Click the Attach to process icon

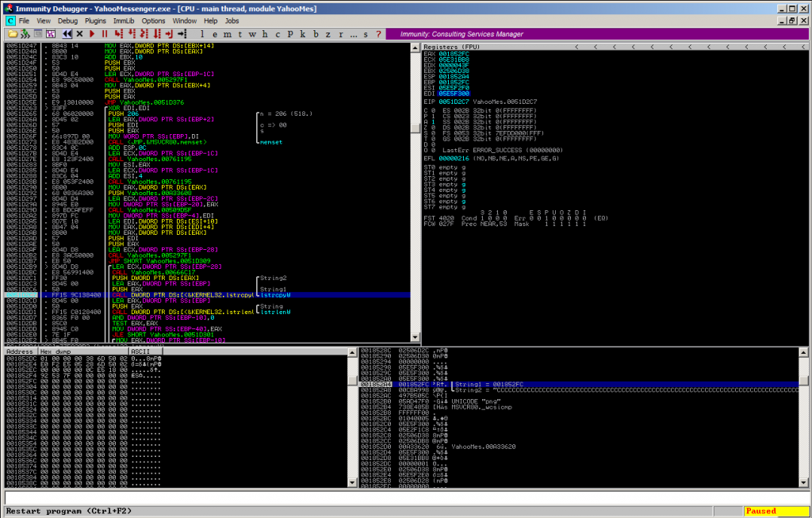25,34
